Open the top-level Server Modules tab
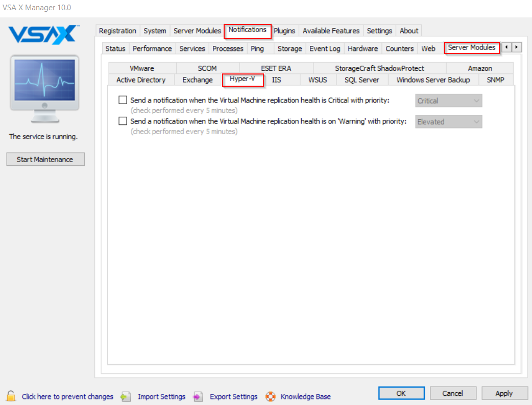This screenshot has height=405, width=532. [x=197, y=31]
